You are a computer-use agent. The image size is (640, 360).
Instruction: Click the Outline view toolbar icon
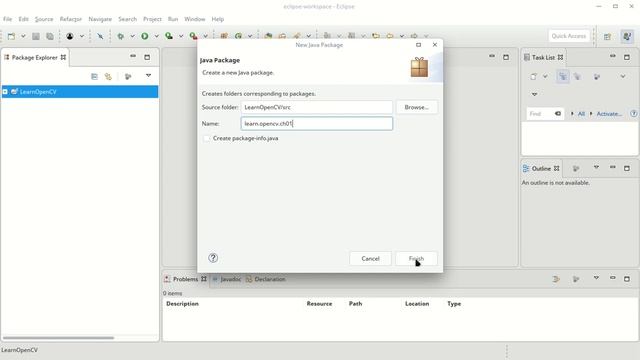coord(576,168)
